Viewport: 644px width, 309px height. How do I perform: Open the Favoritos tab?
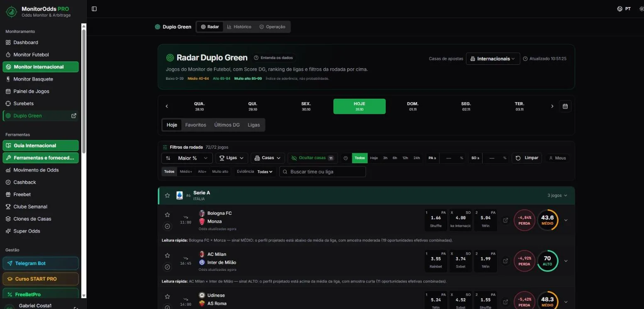click(195, 125)
